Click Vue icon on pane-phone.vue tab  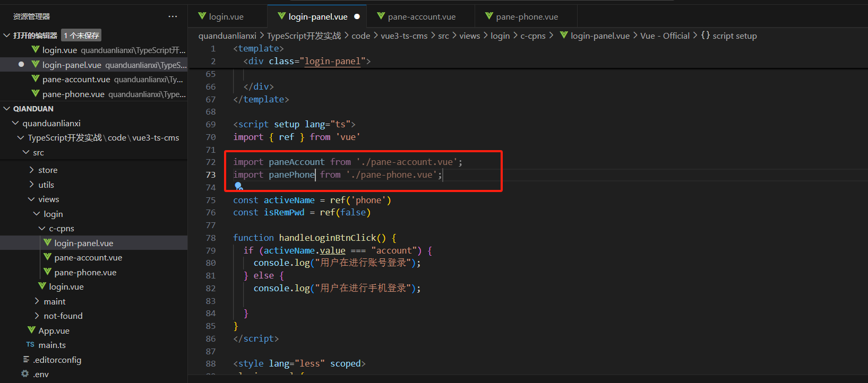[489, 16]
